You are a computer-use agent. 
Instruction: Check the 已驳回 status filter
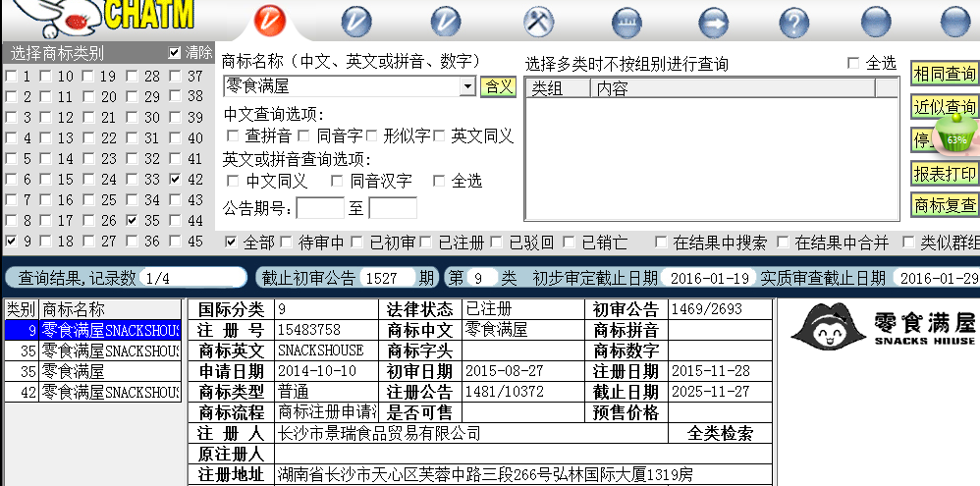(x=497, y=242)
